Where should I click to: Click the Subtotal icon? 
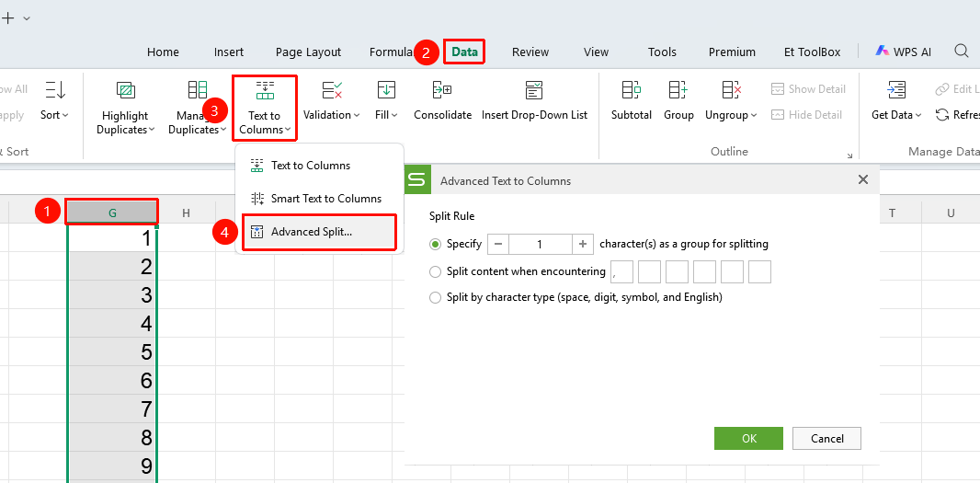(632, 90)
